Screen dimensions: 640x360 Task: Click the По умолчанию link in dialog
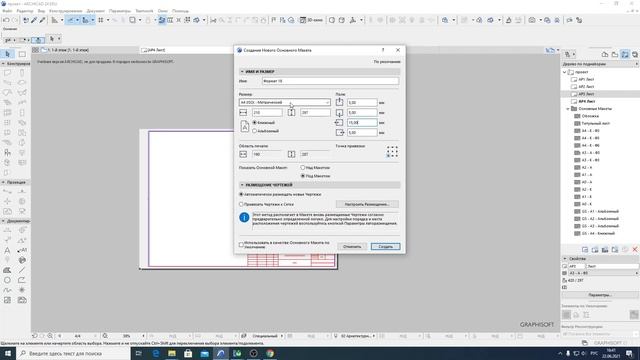pyautogui.click(x=387, y=62)
